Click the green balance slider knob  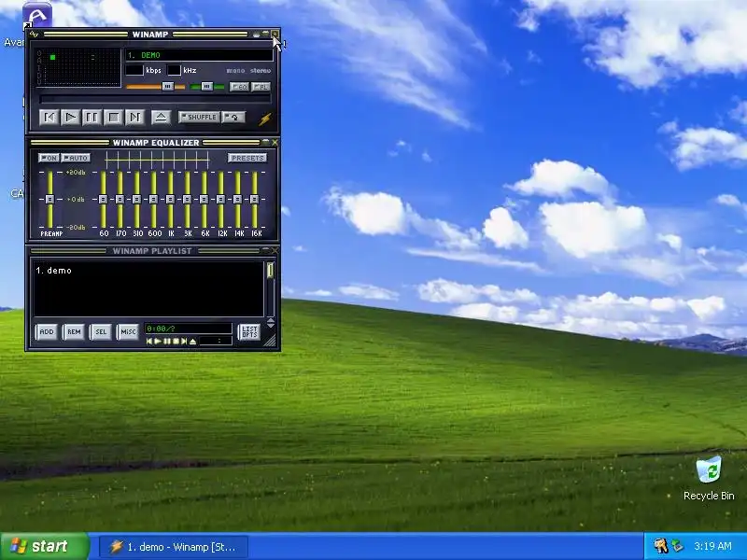206,86
